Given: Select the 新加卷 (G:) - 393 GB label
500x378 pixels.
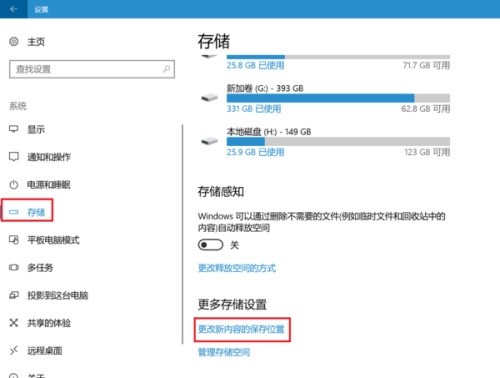Looking at the screenshot, I should tap(265, 88).
